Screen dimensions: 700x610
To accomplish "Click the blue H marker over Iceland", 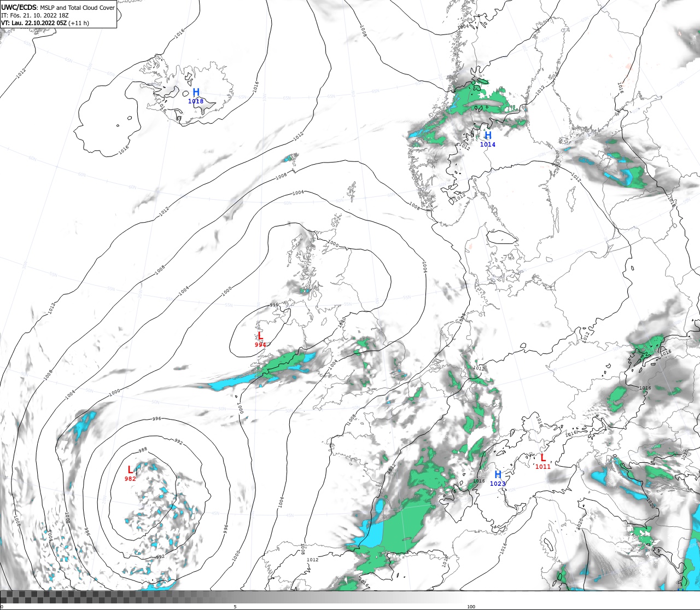I will pyautogui.click(x=196, y=92).
